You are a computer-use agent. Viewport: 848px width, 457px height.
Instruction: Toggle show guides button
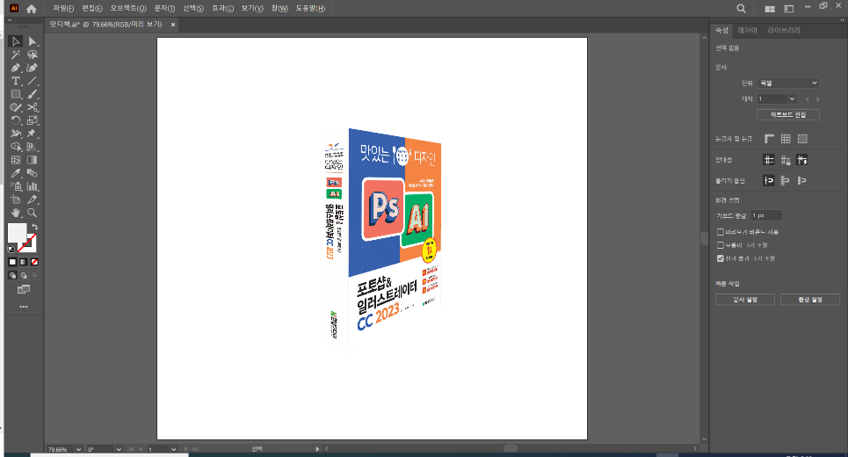[x=768, y=160]
